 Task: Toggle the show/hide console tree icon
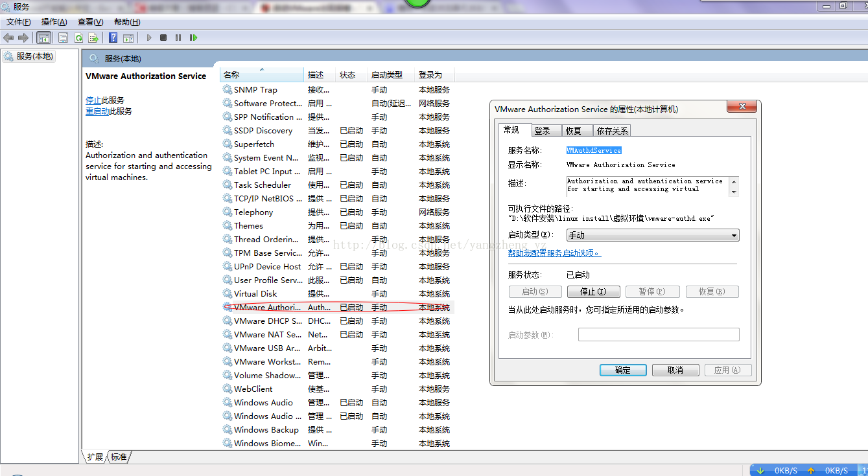tap(43, 38)
